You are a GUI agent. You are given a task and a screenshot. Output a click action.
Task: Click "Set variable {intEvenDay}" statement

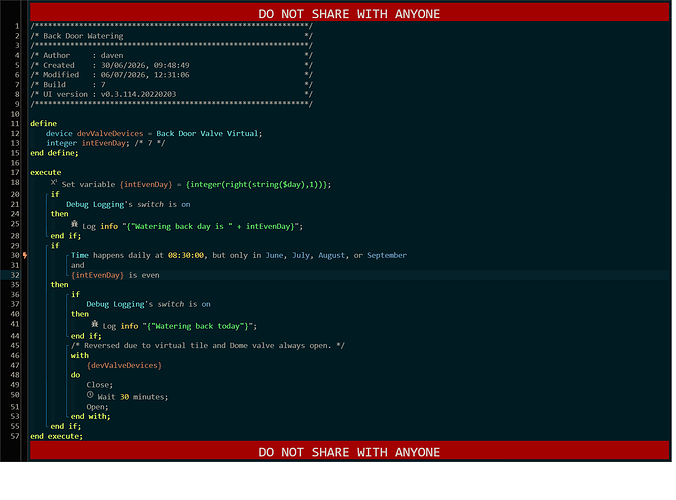click(x=117, y=184)
